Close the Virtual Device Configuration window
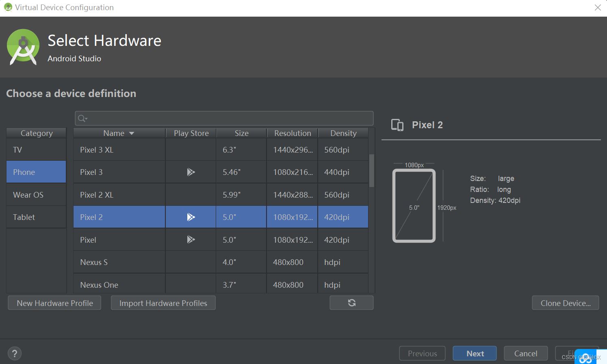Viewport: 607px width, 364px height. 598,7
